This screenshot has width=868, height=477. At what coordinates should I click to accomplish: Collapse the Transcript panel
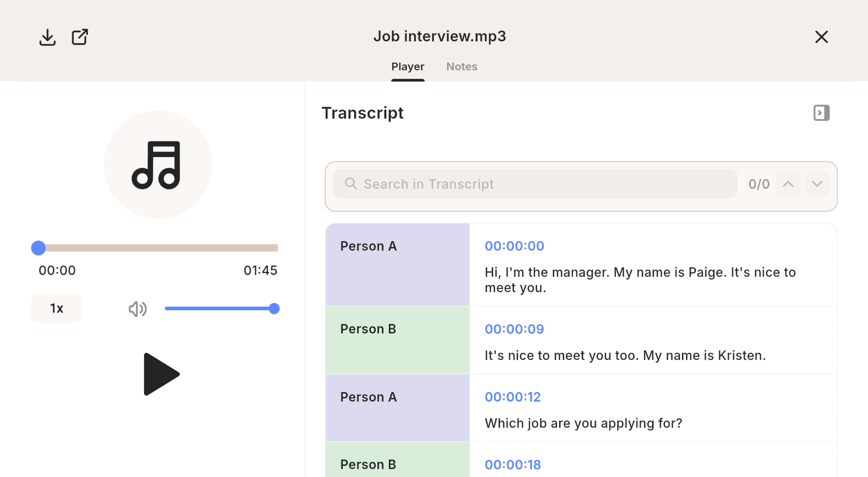[x=821, y=113]
